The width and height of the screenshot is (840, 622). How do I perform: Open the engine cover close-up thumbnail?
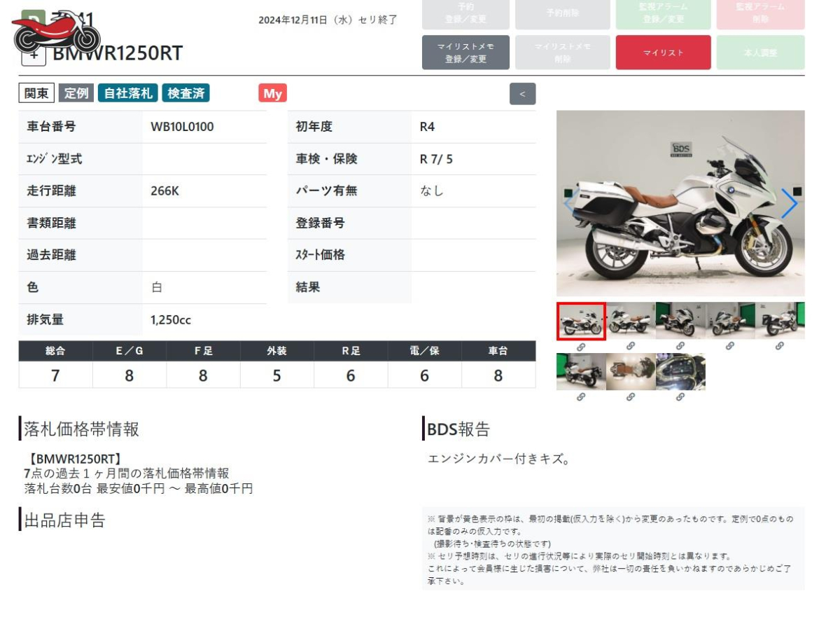click(680, 371)
